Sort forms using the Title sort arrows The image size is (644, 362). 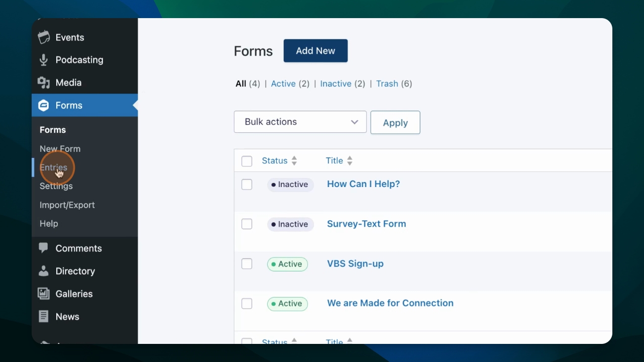350,161
